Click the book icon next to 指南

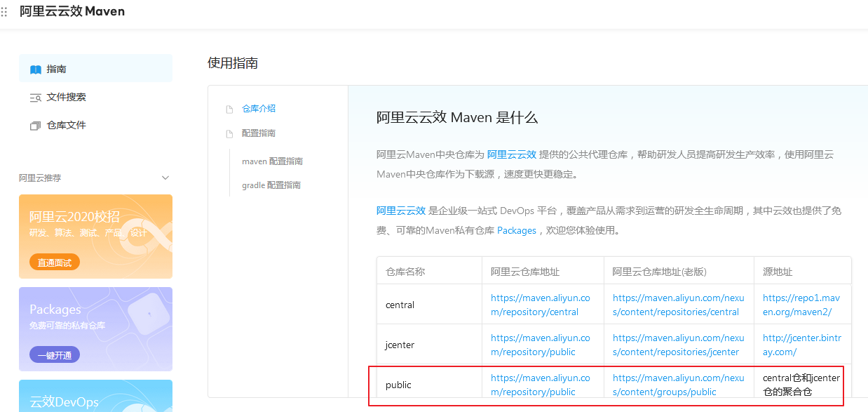pyautogui.click(x=36, y=69)
